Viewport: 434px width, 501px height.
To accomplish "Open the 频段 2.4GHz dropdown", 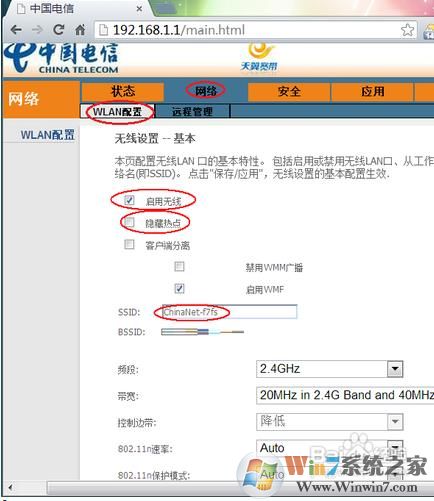I will [x=329, y=369].
